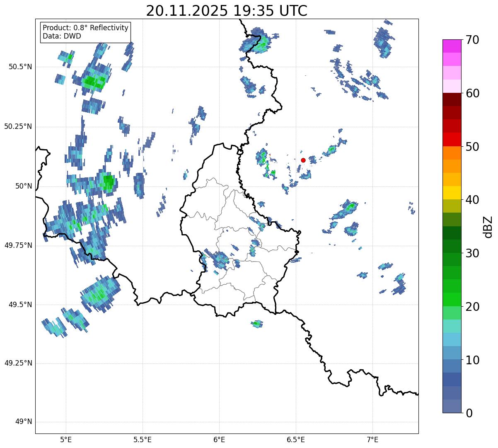The height and width of the screenshot is (448, 498).
Task: Click colorbar tick label 20
Action: point(472,307)
